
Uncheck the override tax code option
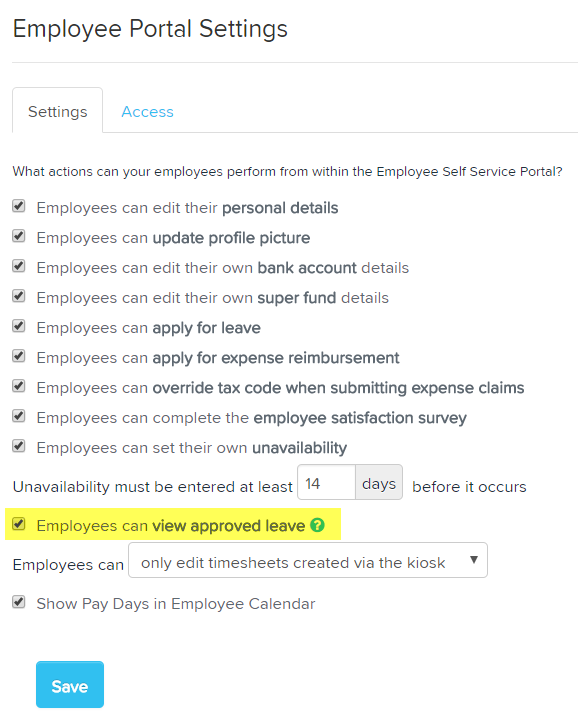pyautogui.click(x=19, y=387)
